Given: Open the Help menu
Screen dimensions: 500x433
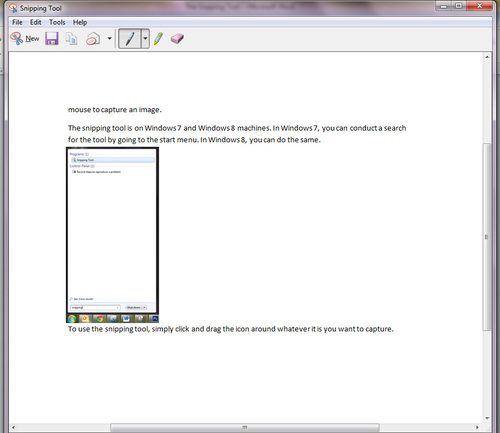Looking at the screenshot, I should click(80, 22).
